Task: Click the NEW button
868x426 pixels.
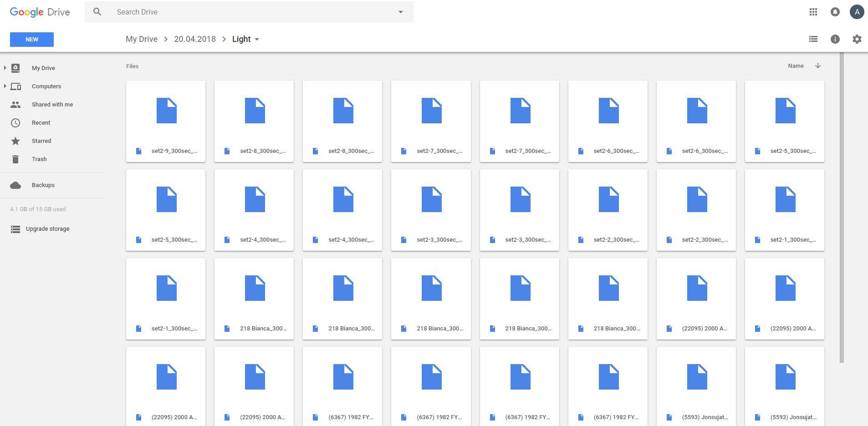Action: click(32, 40)
